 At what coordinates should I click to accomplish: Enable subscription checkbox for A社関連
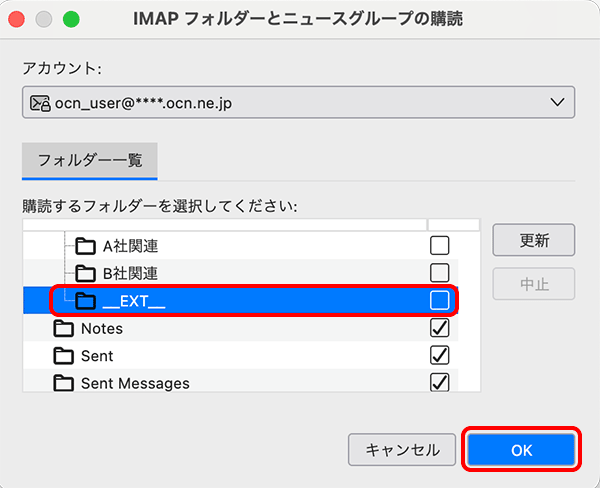(439, 245)
